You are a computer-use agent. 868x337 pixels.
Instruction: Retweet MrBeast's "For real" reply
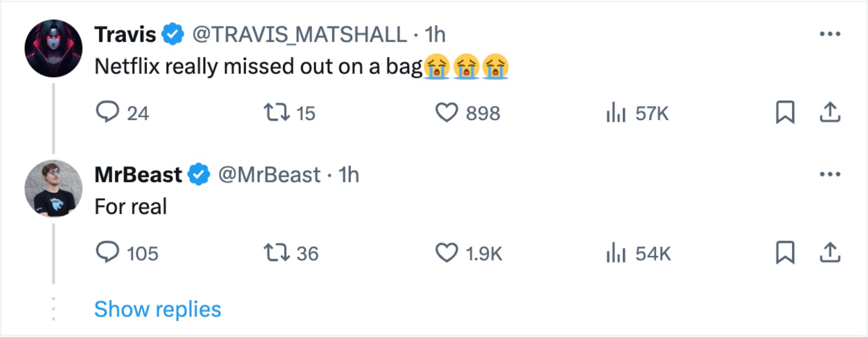coord(277,253)
